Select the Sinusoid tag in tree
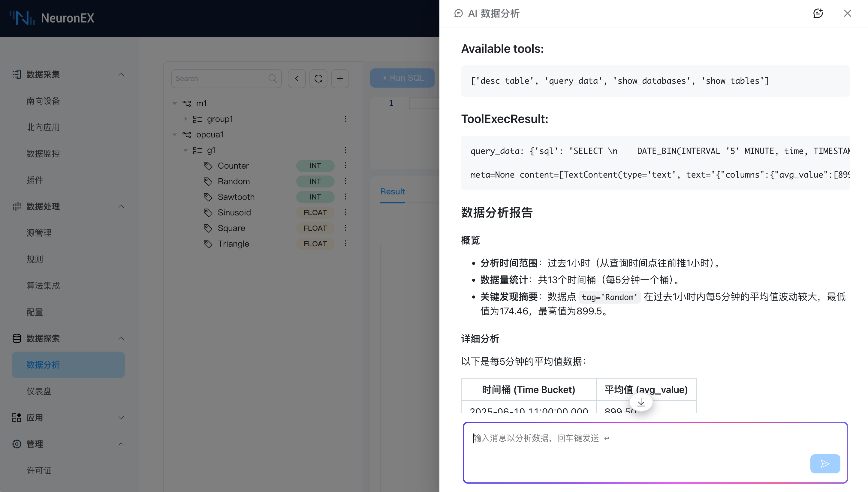Screen dimensions: 868x492 tap(234, 212)
